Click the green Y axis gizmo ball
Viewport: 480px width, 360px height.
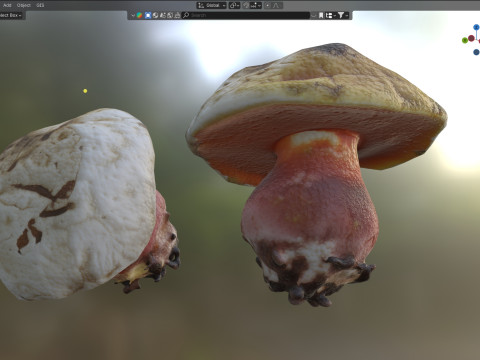click(x=465, y=40)
